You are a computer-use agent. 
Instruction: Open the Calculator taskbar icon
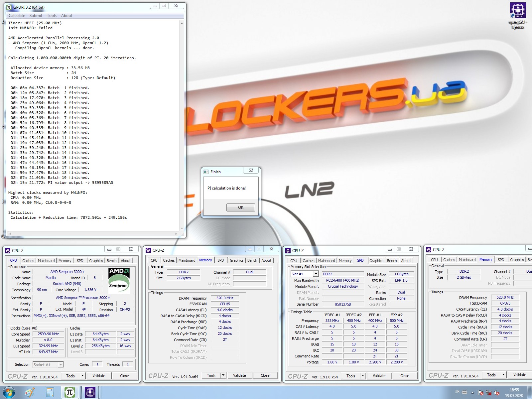50,392
